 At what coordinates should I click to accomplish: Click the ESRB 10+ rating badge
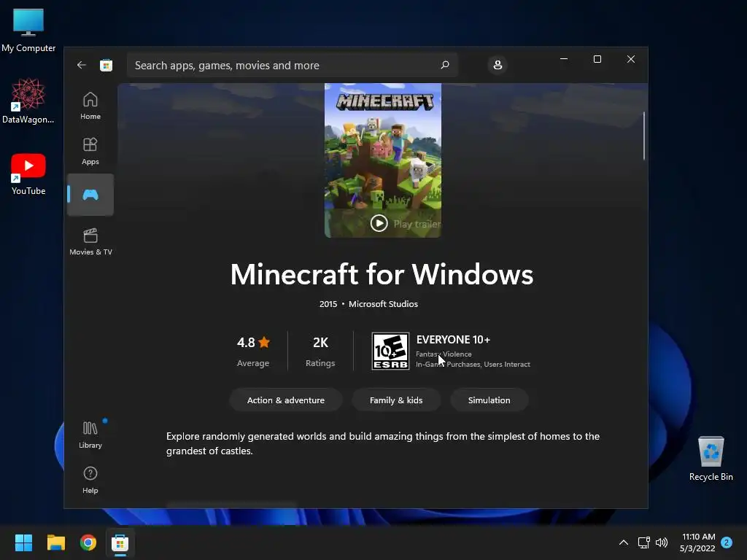coord(390,351)
